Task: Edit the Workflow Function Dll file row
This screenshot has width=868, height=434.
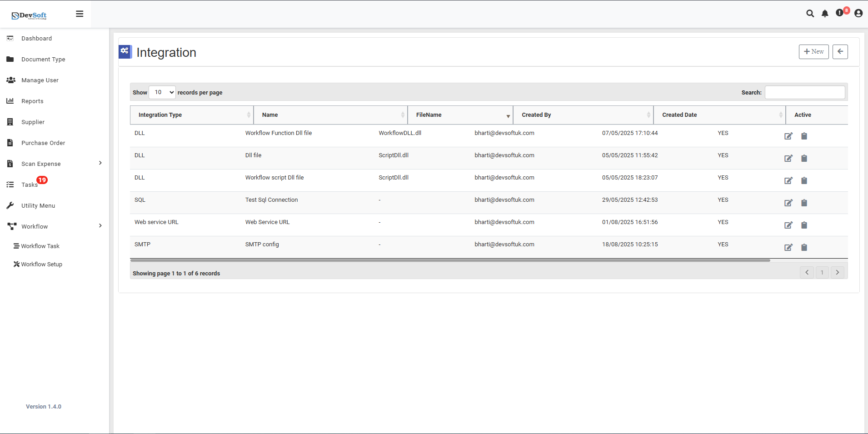Action: (788, 136)
